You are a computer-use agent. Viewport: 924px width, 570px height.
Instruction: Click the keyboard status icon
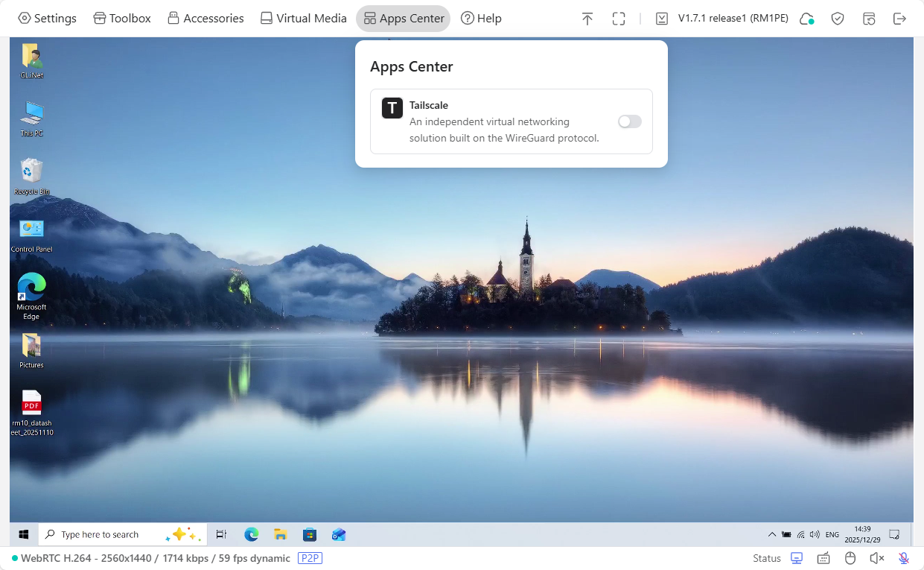click(823, 558)
